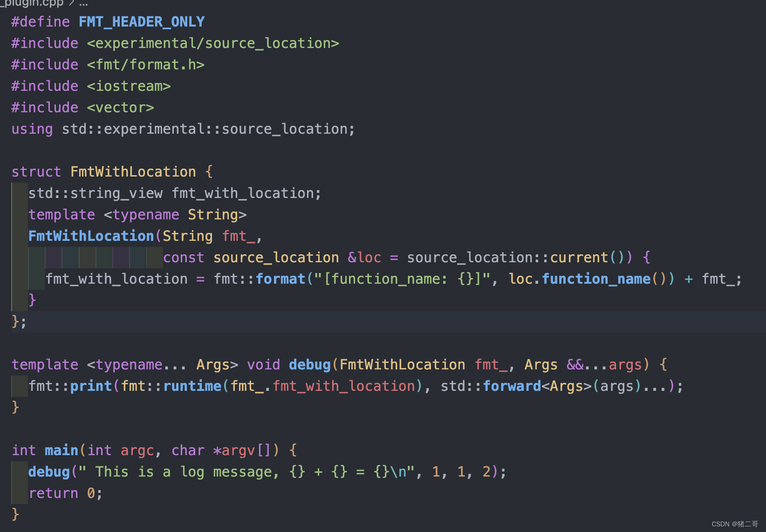Click the return 0 statement
The width and height of the screenshot is (766, 532).
(65, 493)
